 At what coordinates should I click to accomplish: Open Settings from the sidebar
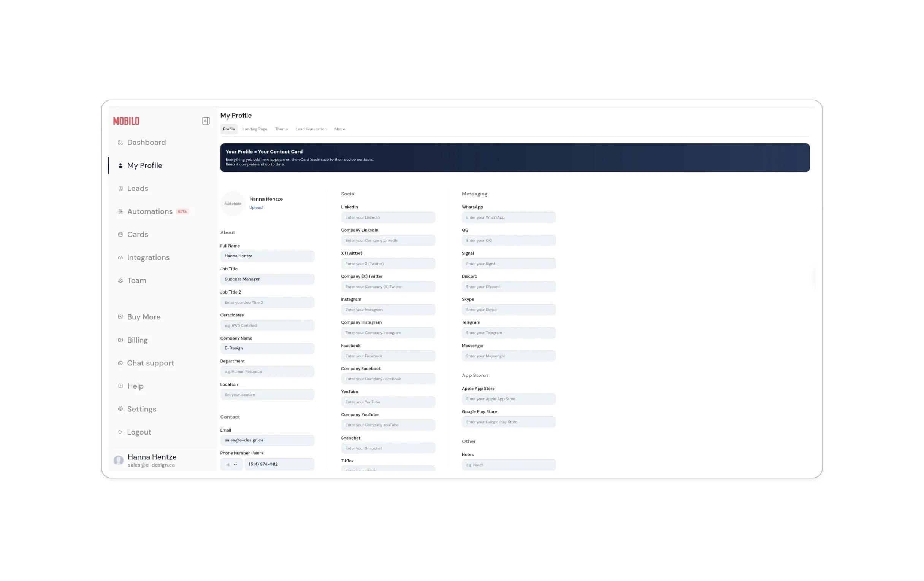coord(142,409)
